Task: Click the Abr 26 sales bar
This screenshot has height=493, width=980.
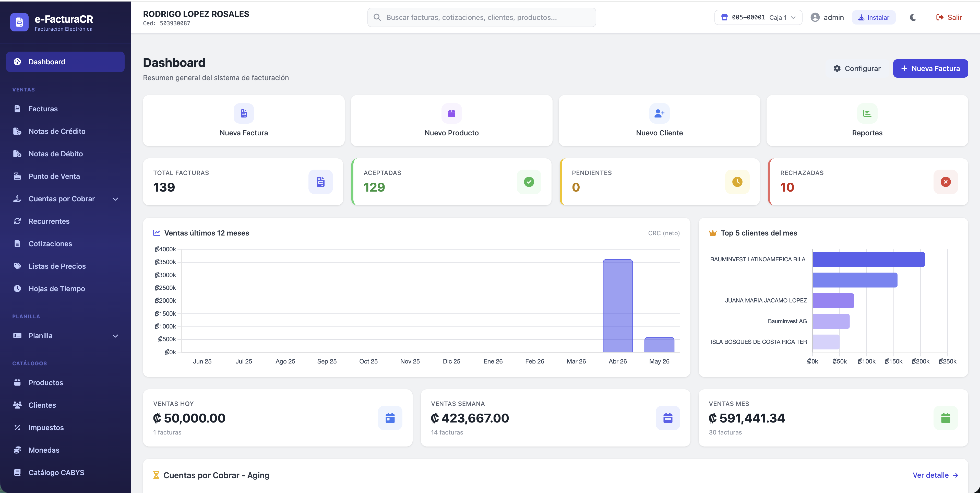Action: (617, 306)
